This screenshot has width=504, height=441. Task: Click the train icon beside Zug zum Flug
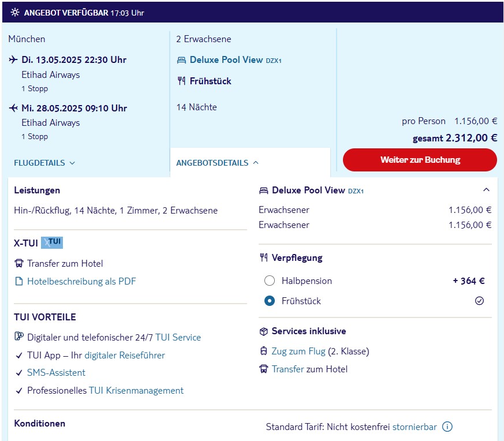[264, 351]
